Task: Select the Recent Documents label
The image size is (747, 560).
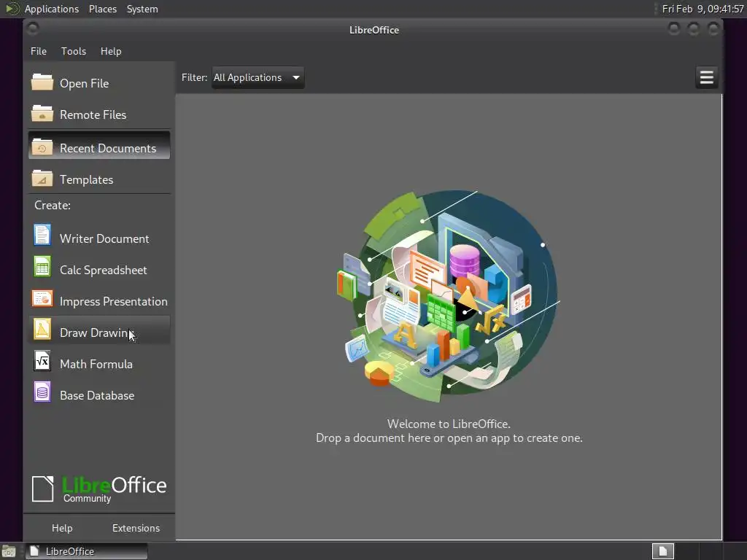Action: [x=108, y=148]
